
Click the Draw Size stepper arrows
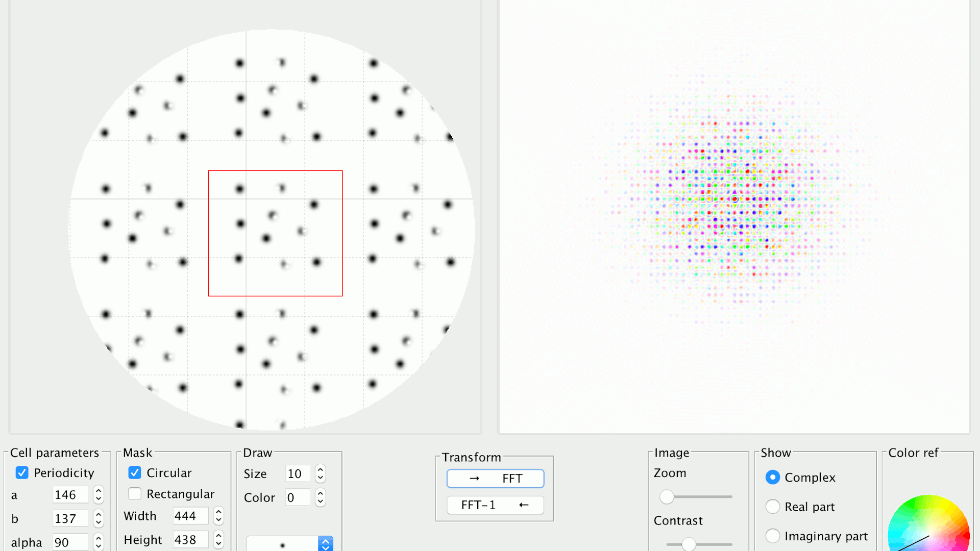[320, 474]
